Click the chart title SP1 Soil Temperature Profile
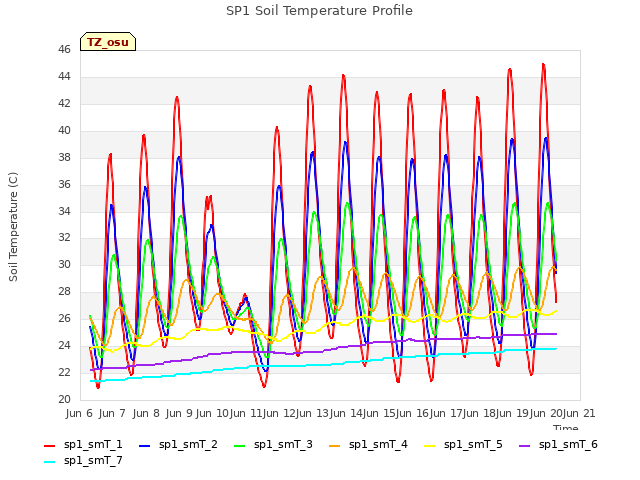 point(319,11)
